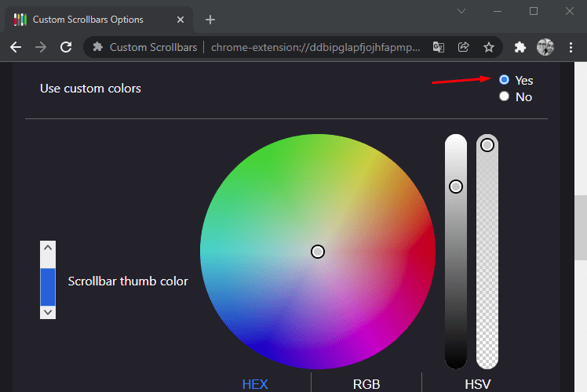Bookmark this tab with the star icon
Viewport: 587px width, 392px height.
click(x=489, y=47)
